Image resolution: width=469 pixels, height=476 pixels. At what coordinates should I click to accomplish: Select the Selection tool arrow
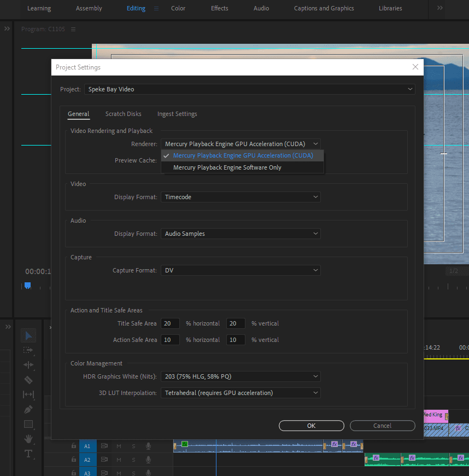coord(28,336)
